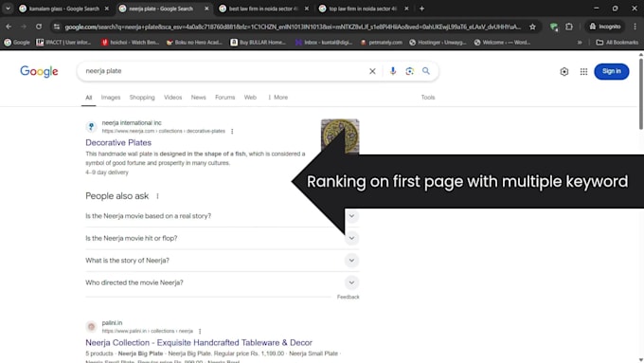Select the Videos search tab

[173, 98]
